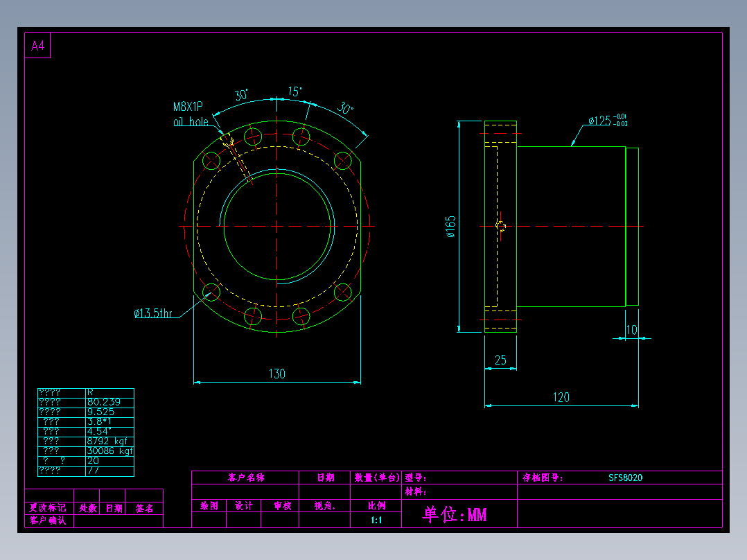Select the 比例 scale header cell
The width and height of the screenshot is (747, 560).
click(376, 506)
